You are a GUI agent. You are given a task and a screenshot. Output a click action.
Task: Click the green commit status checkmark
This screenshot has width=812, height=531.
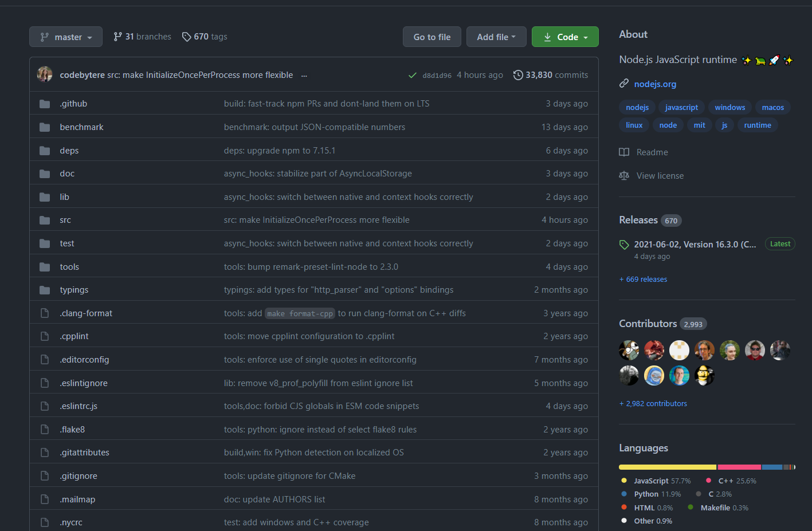(412, 75)
